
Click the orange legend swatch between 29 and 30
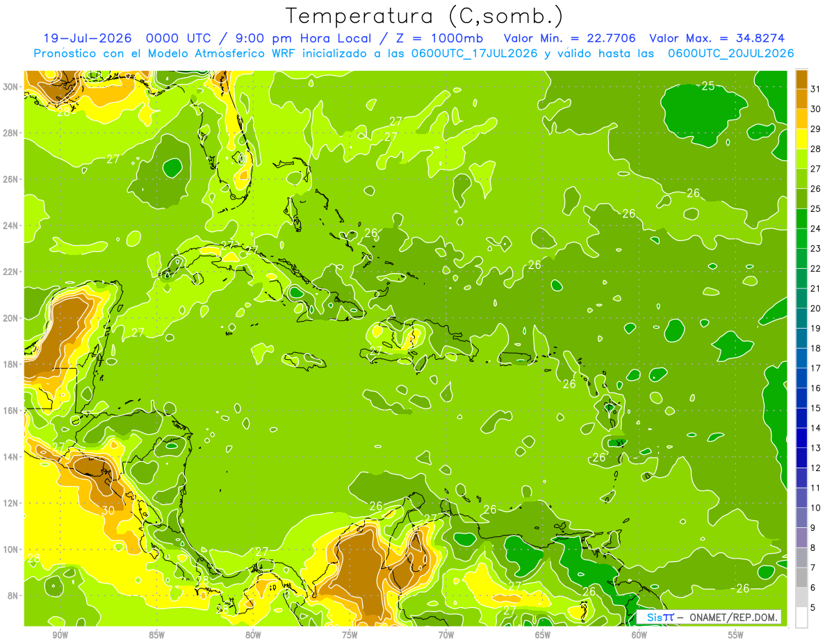(801, 119)
